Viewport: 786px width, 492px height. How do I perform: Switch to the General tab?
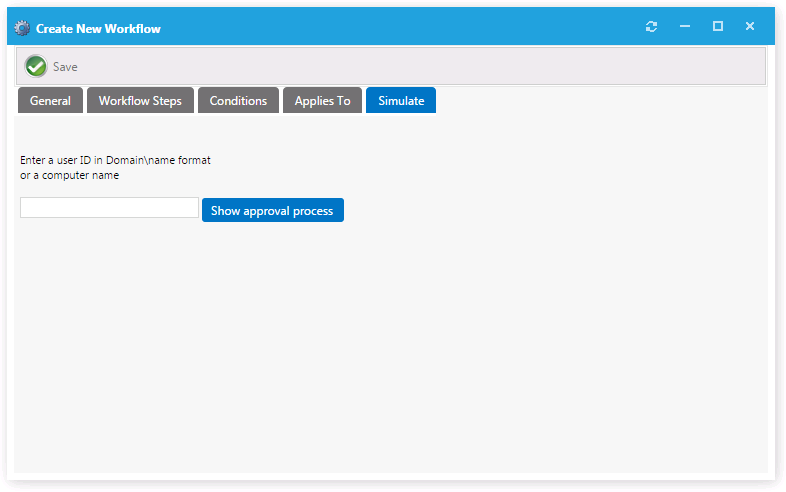coord(50,101)
